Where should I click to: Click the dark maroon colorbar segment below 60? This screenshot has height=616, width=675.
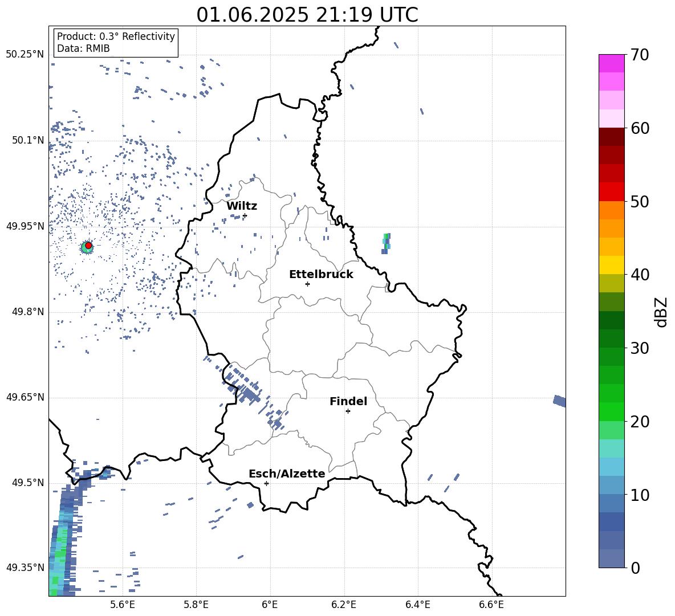[x=612, y=137]
